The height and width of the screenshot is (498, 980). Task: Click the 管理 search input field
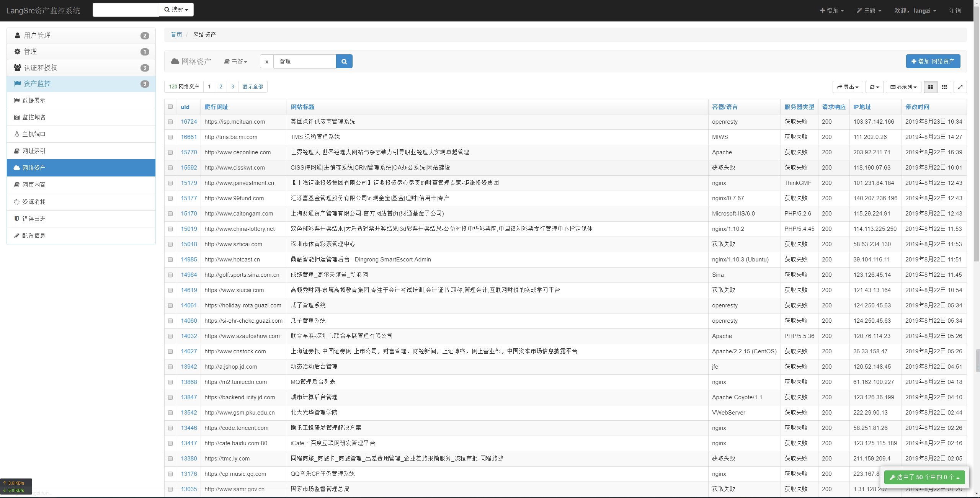[305, 61]
